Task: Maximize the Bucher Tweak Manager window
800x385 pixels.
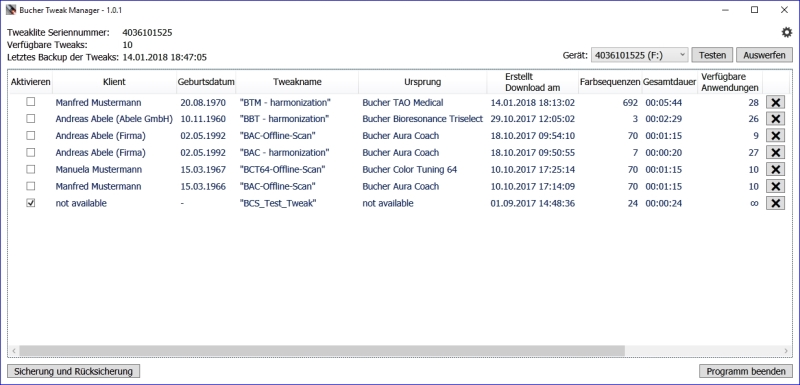Action: (754, 10)
